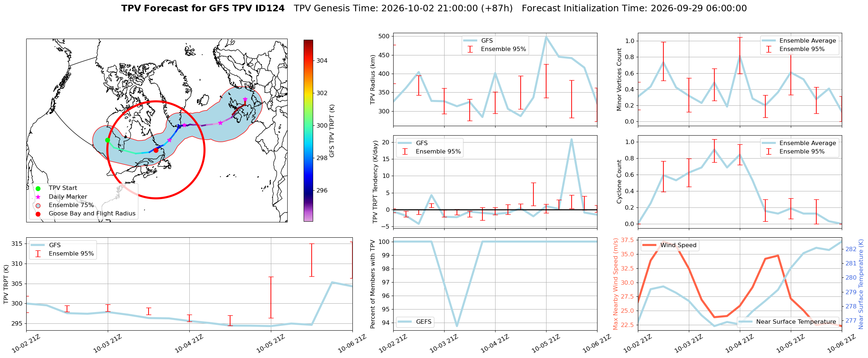Click the green dot icon in the map legend

click(38, 188)
